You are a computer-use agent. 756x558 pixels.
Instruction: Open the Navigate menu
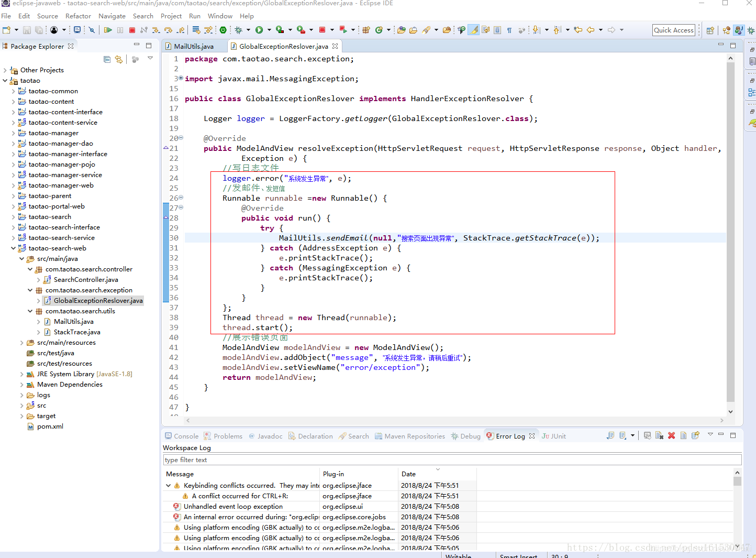pos(112,16)
